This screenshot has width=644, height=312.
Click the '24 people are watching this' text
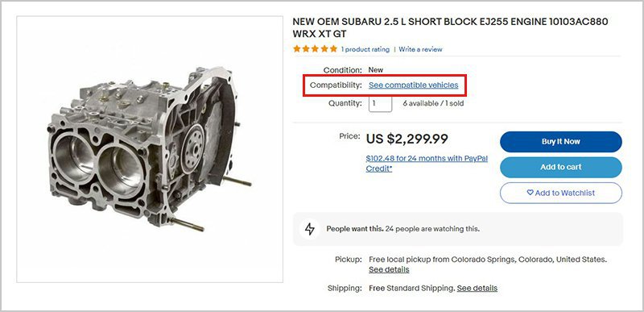pyautogui.click(x=432, y=229)
